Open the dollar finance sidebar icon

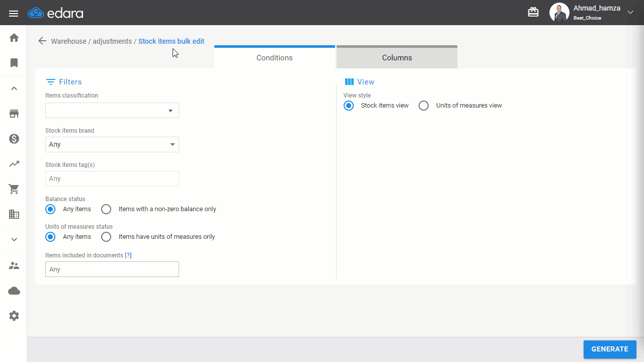pos(14,139)
